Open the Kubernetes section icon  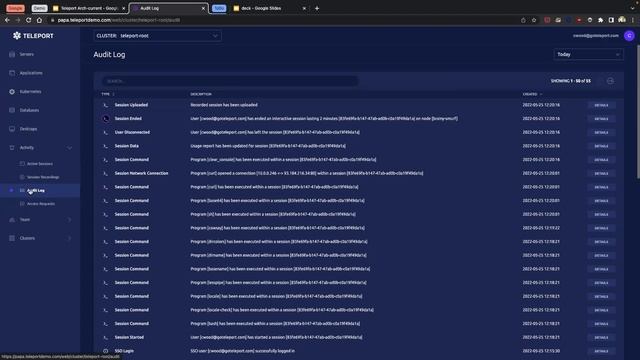click(12, 91)
